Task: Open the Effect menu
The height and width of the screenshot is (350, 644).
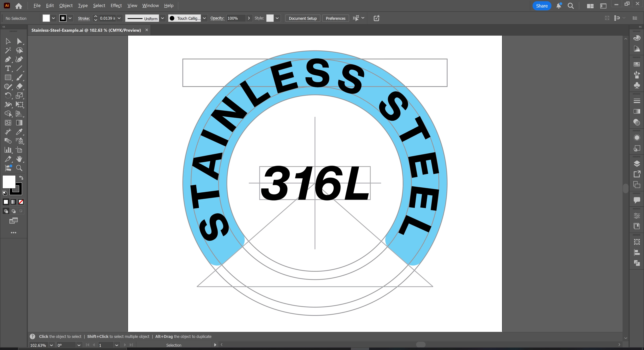Action: coord(116,6)
